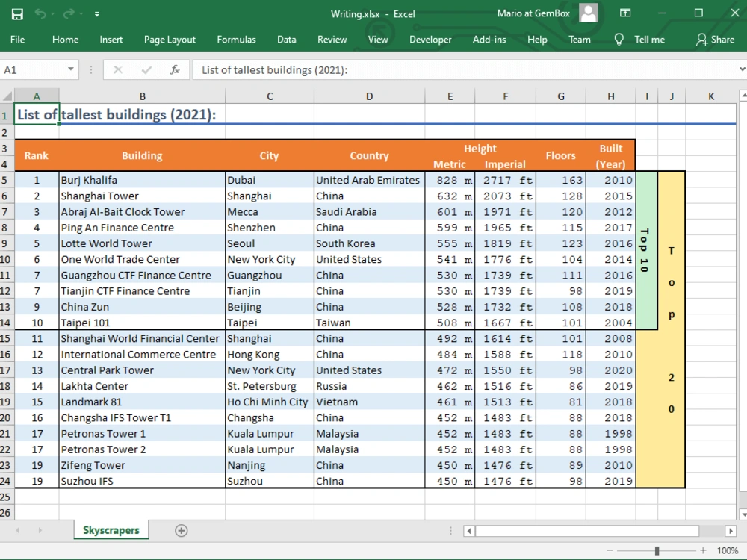Open the Team tab

pyautogui.click(x=580, y=40)
